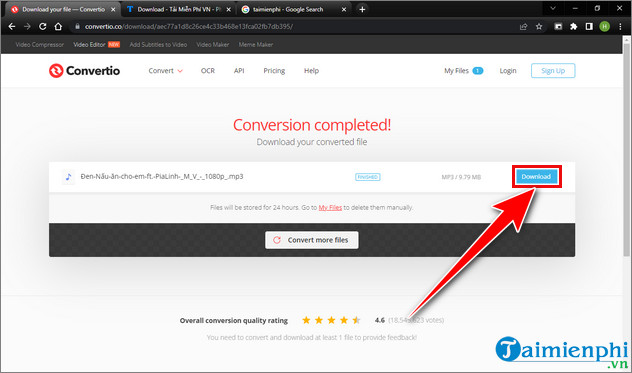This screenshot has width=632, height=373.
Task: Click the Sign Up button
Action: coord(553,71)
